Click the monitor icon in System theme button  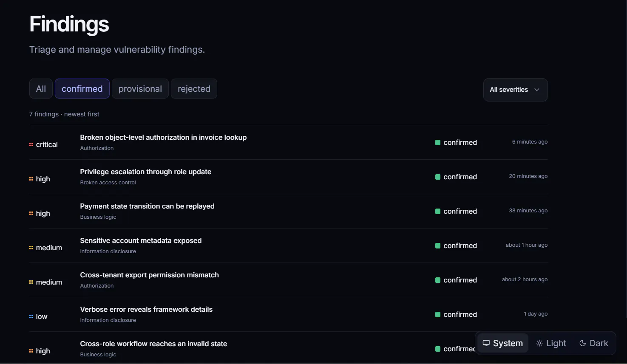pos(486,343)
